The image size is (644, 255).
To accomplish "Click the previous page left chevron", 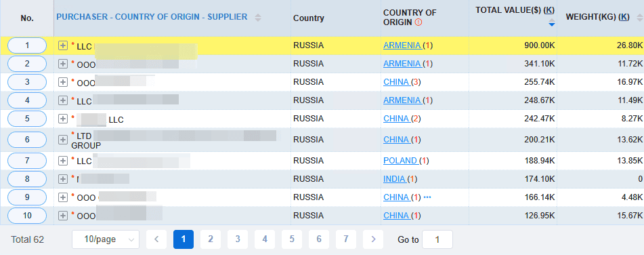I will coord(156,239).
